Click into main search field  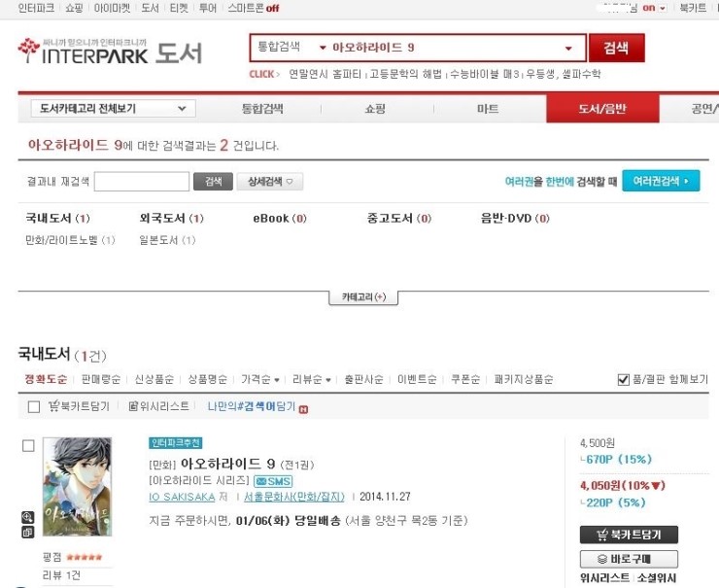pos(445,48)
